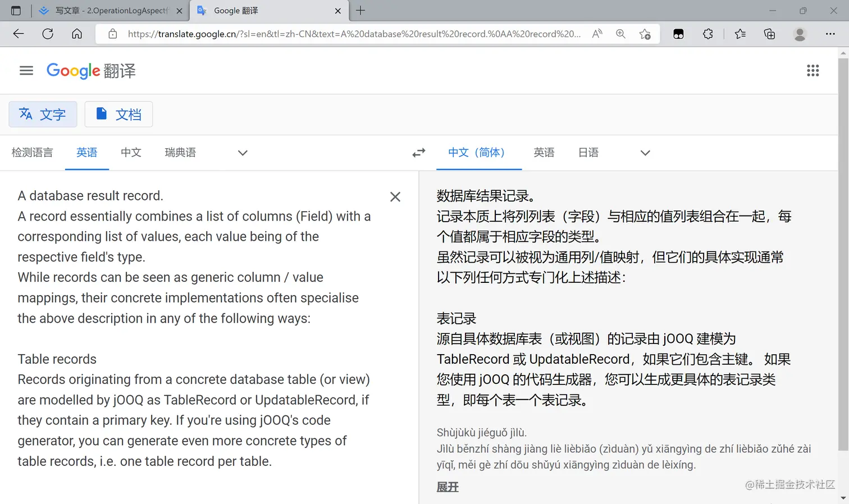Open the browser tab actions menu icon
Screen dimensions: 849x504
point(16,11)
